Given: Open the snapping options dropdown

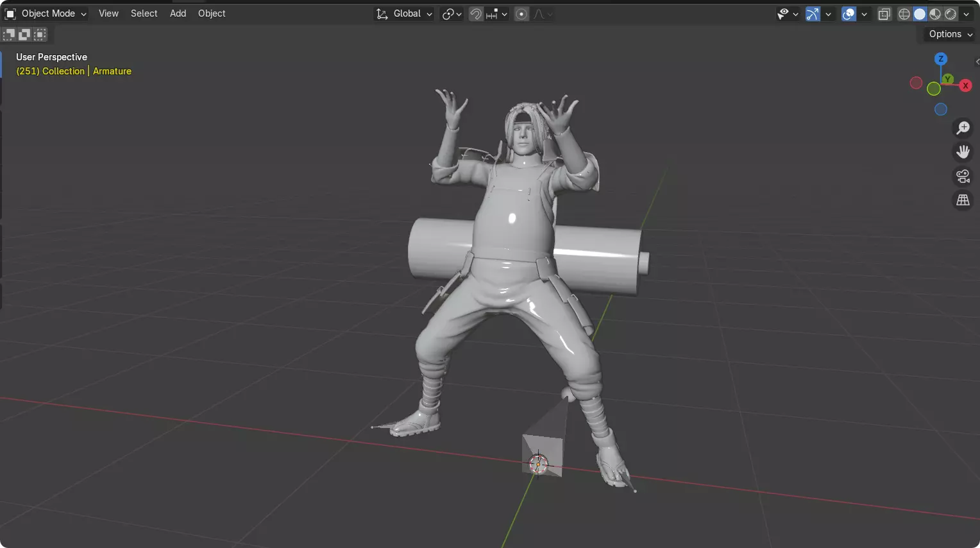Looking at the screenshot, I should point(497,13).
